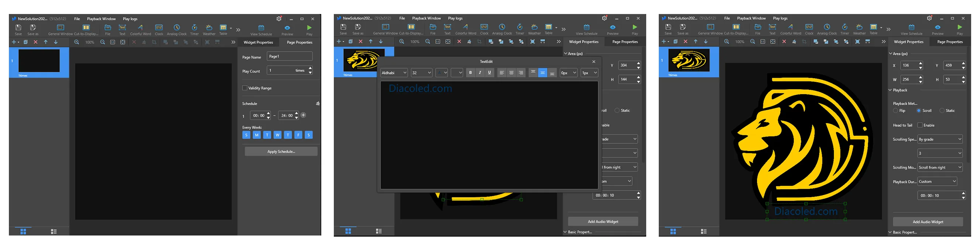Select the Scroll playback method in the right window
Screen dimensions: 980x251
pos(919,111)
